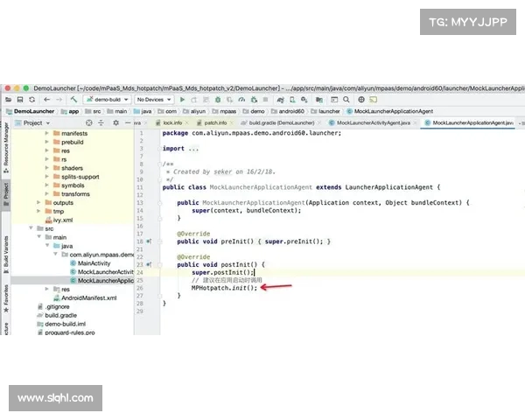Image resolution: width=525 pixels, height=420 pixels.
Task: Click the Save All toolbar icon
Action: [x=20, y=100]
